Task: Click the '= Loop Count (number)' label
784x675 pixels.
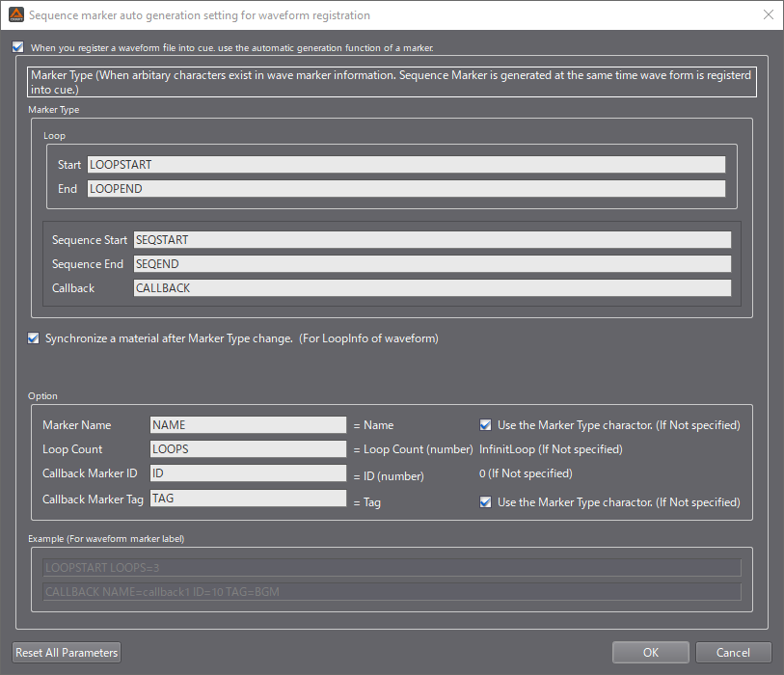Action: [x=413, y=449]
